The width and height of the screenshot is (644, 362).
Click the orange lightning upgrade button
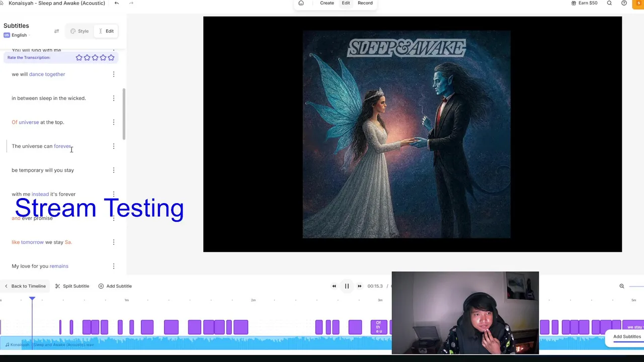tap(639, 4)
